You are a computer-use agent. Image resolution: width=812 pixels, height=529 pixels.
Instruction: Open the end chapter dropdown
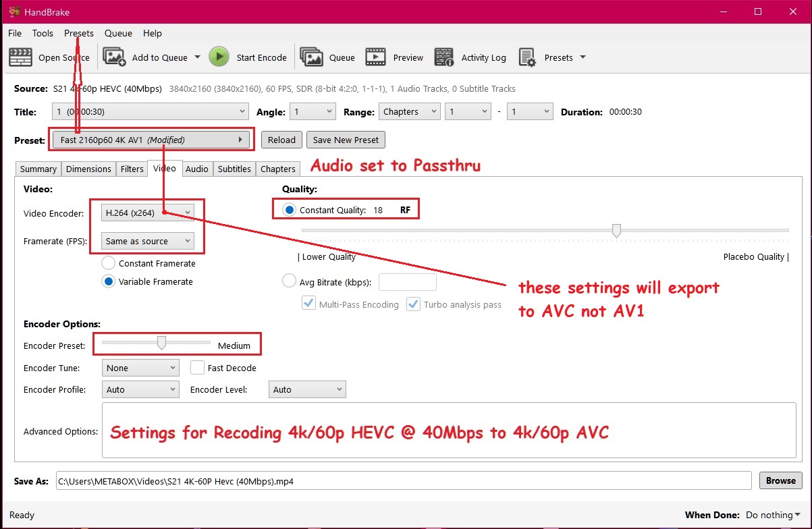click(530, 112)
